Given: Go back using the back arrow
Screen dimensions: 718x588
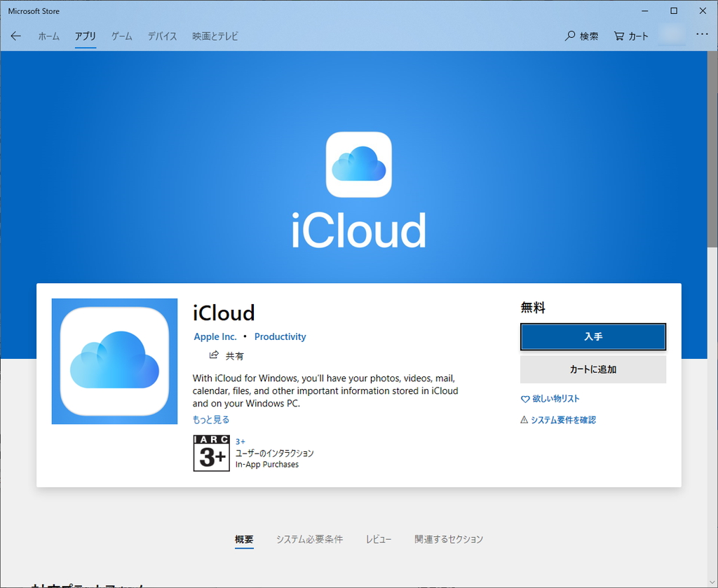Looking at the screenshot, I should pos(15,36).
